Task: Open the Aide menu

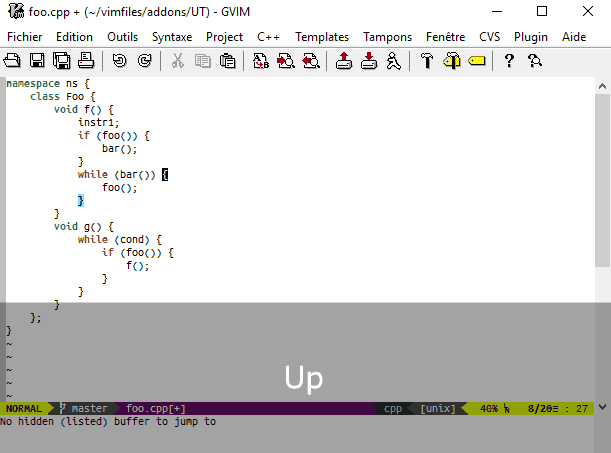Action: point(574,37)
